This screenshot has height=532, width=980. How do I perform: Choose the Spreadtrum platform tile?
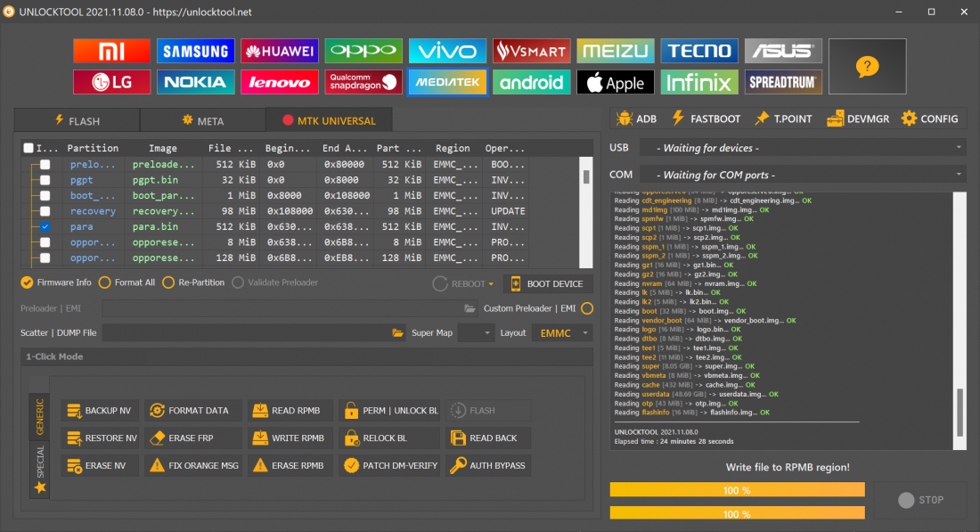[783, 82]
